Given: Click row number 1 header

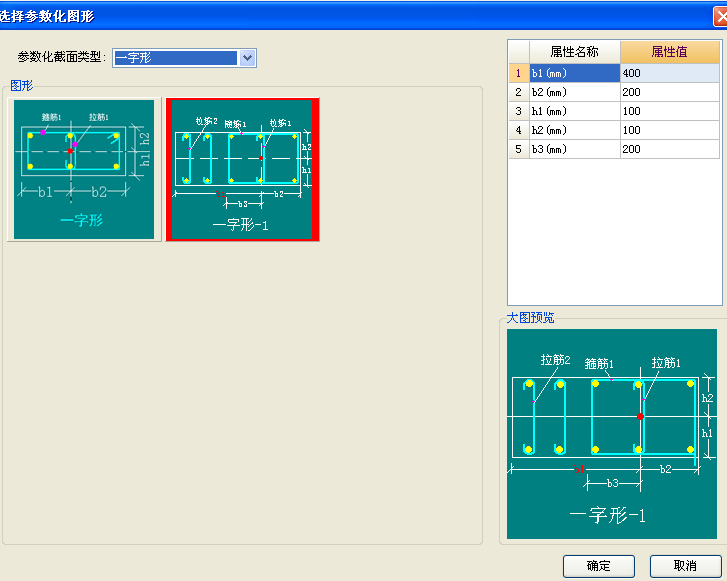Looking at the screenshot, I should click(519, 73).
